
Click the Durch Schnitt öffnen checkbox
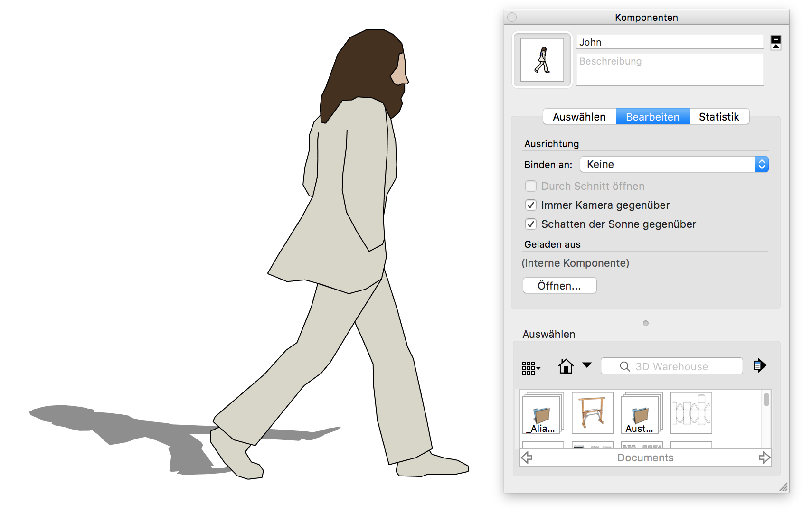pos(531,186)
